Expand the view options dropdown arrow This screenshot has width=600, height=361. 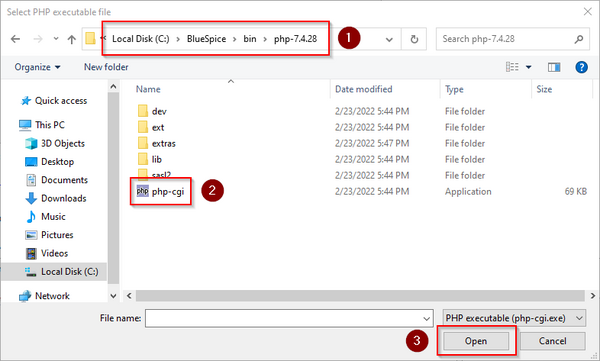pos(528,67)
